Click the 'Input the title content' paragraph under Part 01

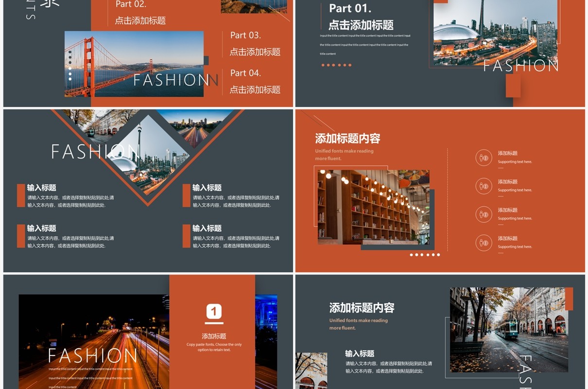pos(365,45)
